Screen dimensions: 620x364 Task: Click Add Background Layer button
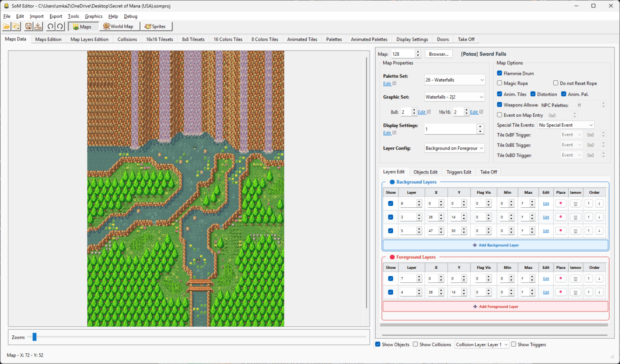pos(496,245)
